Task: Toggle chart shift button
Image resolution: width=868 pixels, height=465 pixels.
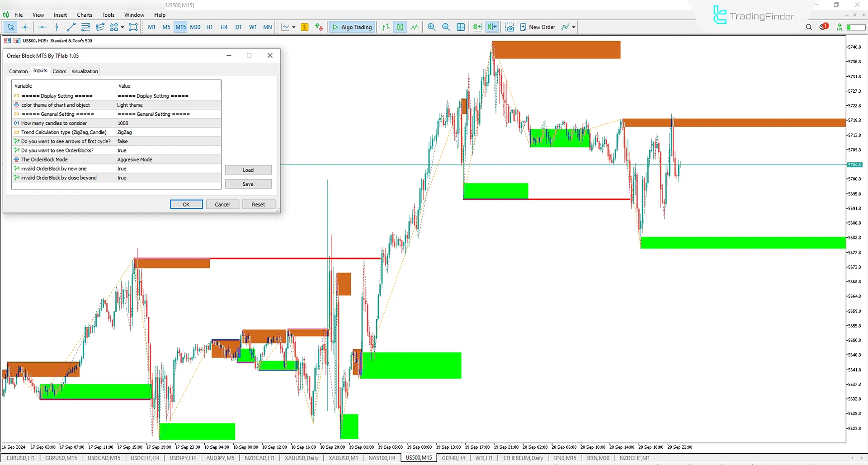Action: [x=492, y=27]
